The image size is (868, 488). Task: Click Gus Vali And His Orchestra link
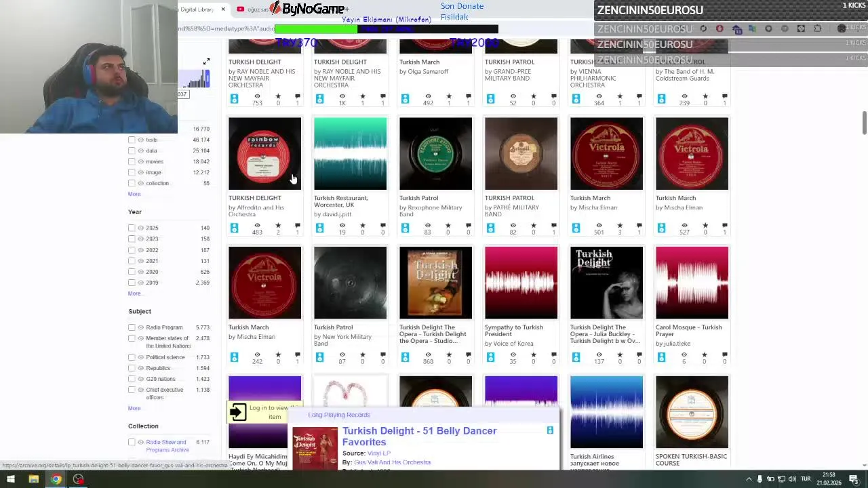(392, 462)
